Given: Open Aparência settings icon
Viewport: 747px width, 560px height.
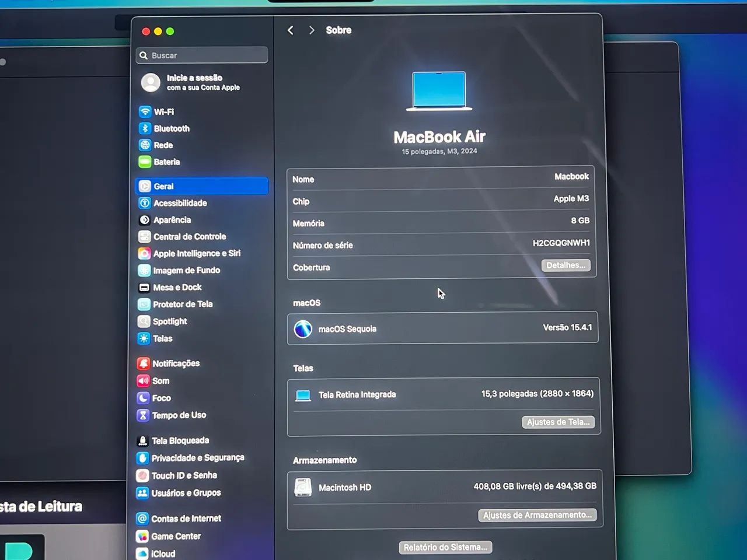Looking at the screenshot, I should coord(144,220).
